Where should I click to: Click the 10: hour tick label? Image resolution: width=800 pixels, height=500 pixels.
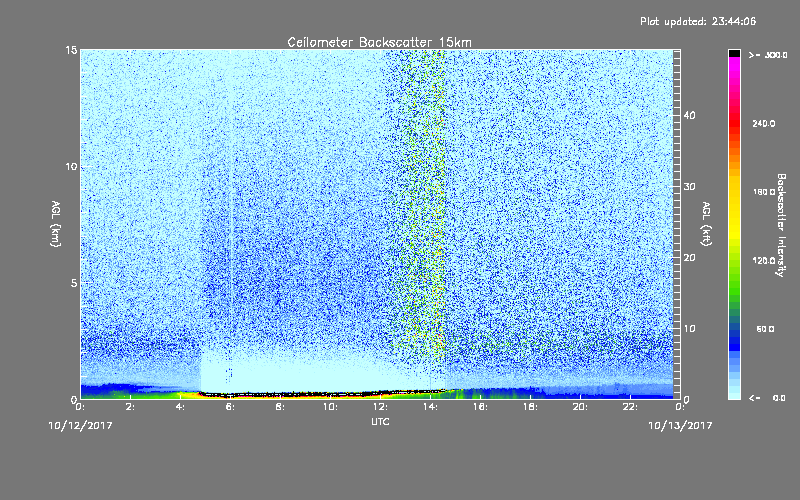331,407
